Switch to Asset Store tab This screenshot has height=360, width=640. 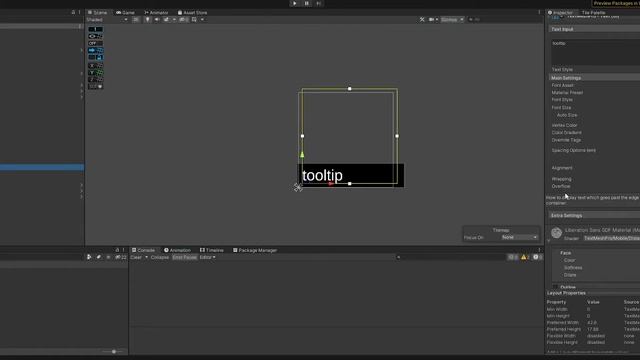point(192,13)
